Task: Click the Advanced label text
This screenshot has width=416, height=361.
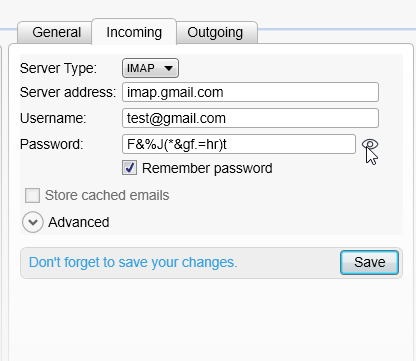Action: 79,222
